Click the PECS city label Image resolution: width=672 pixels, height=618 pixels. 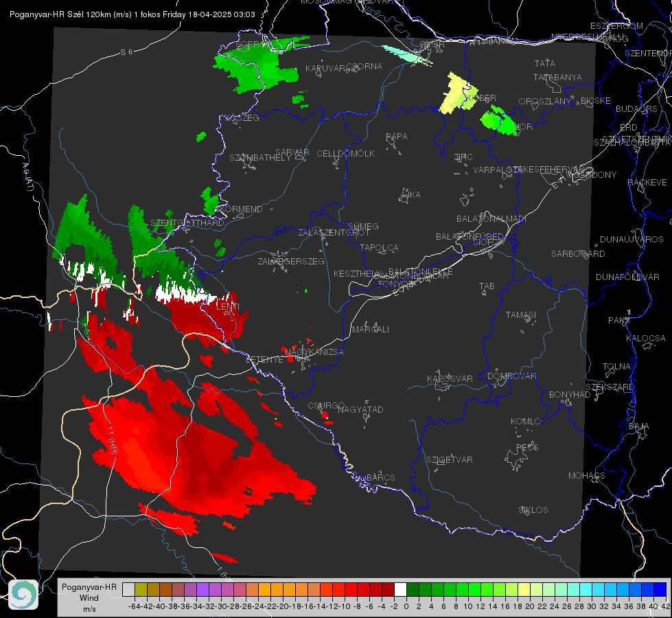click(527, 447)
